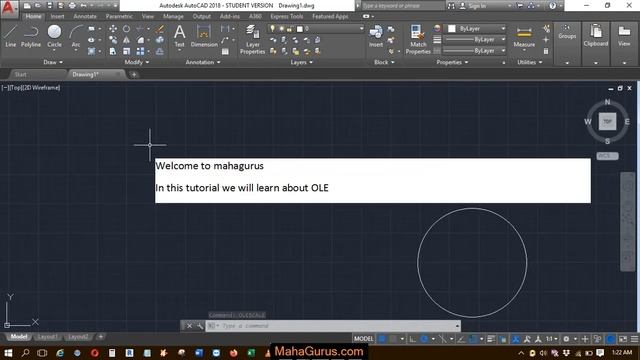Toggle 2D object snap in status bar
The image size is (640, 360).
coord(473,339)
